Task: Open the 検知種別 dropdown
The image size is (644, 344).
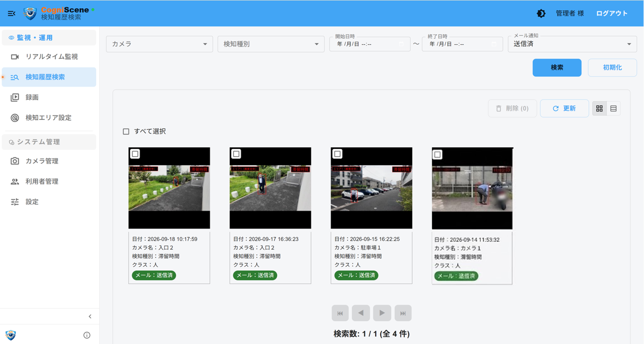Action: 271,44
